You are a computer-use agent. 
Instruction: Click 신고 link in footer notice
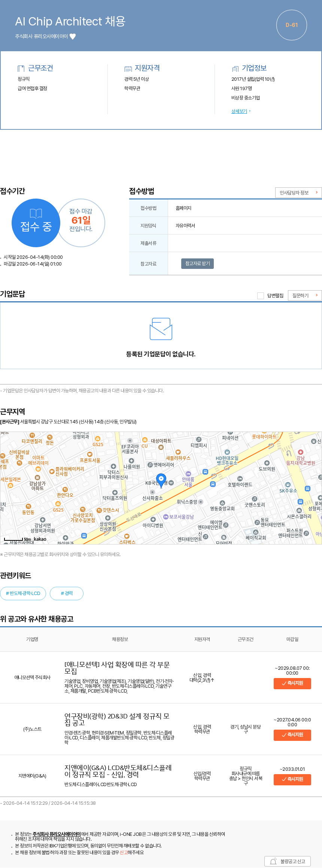[x=124, y=852]
